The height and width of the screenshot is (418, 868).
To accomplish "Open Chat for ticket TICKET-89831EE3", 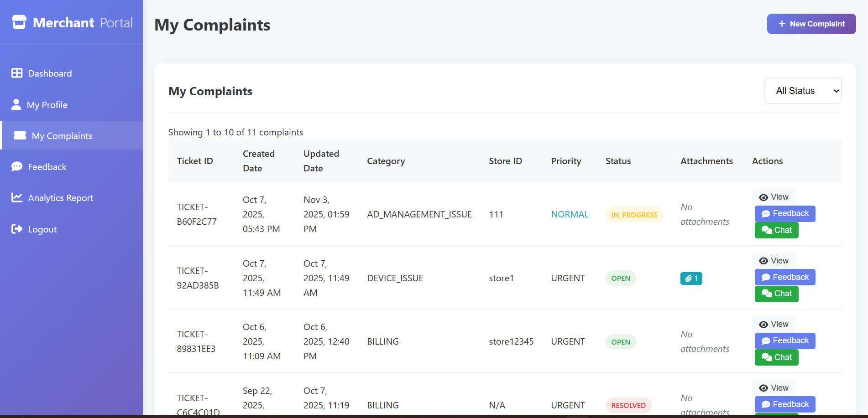I will tap(776, 357).
